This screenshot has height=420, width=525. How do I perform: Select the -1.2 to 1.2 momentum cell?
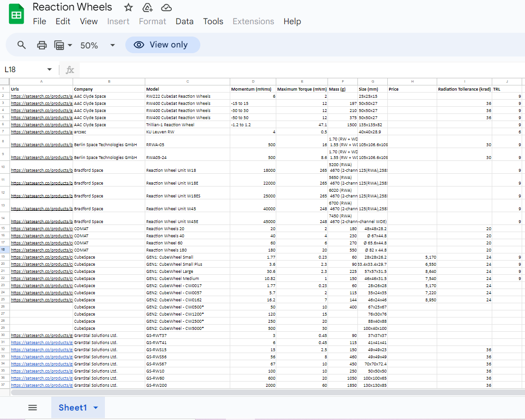[253, 125]
